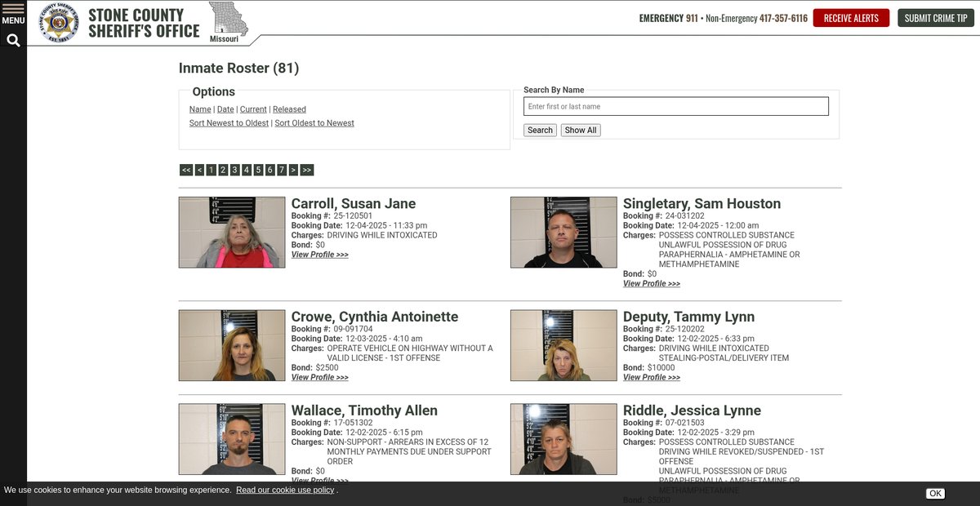Sort roster by Name

pos(200,109)
